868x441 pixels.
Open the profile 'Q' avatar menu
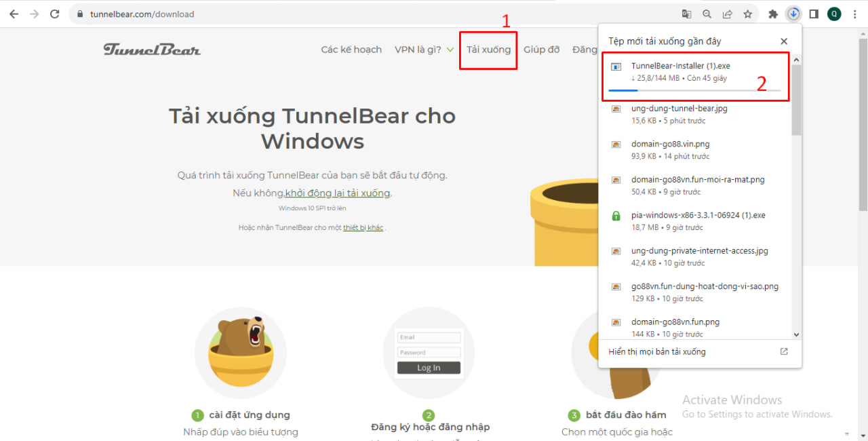[834, 14]
